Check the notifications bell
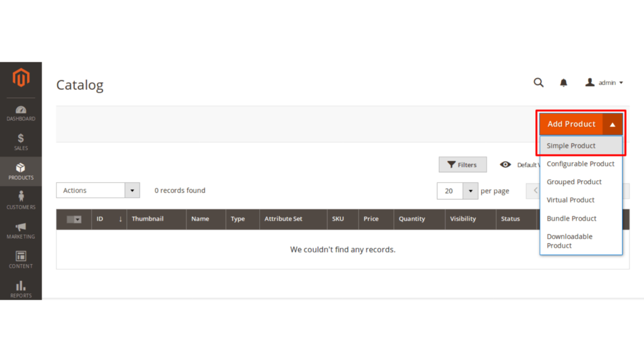Image resolution: width=644 pixels, height=362 pixels. click(563, 82)
